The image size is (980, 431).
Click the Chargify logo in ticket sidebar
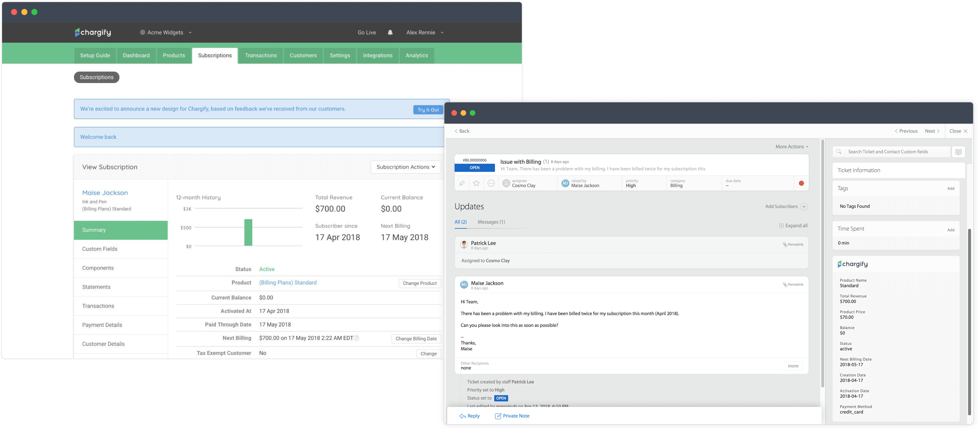tap(853, 264)
